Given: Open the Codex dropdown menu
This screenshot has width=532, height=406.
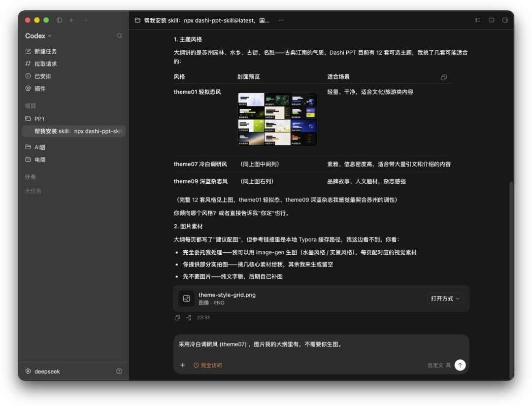Looking at the screenshot, I should click(38, 35).
